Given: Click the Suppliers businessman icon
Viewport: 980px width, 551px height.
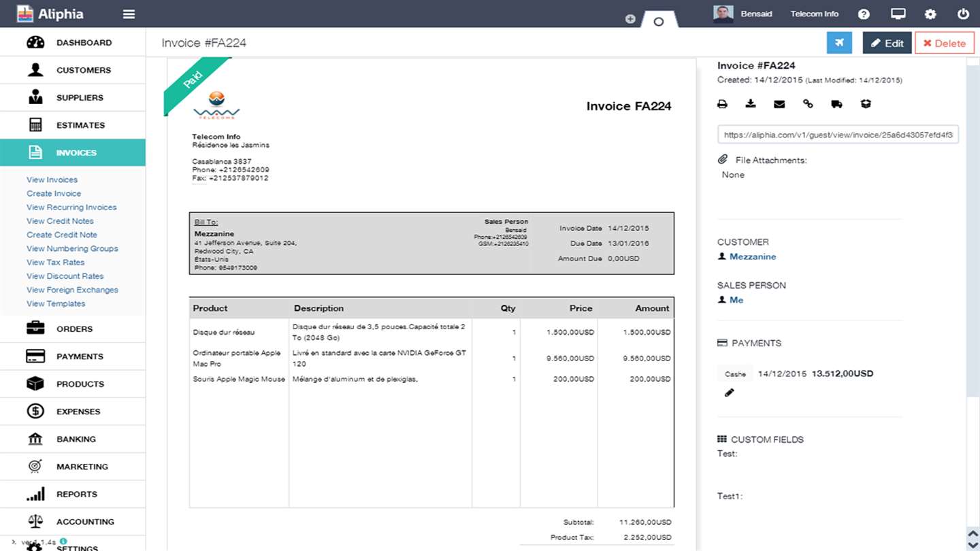Looking at the screenshot, I should 35,97.
